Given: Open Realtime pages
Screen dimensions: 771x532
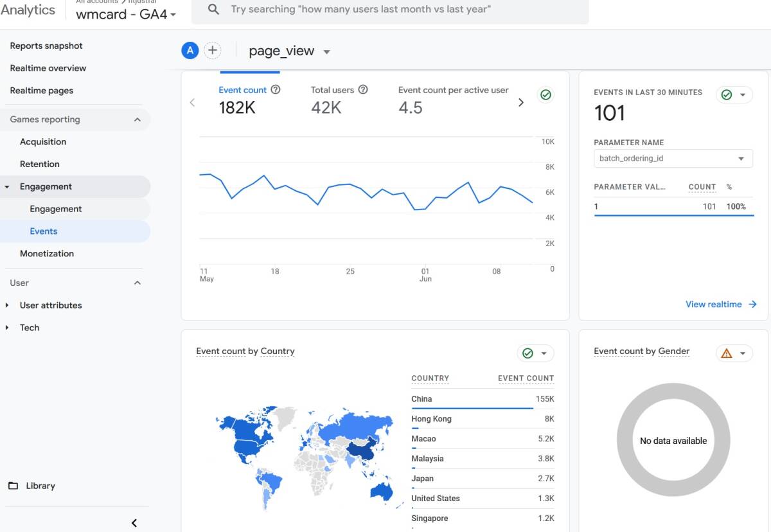Looking at the screenshot, I should click(x=42, y=91).
